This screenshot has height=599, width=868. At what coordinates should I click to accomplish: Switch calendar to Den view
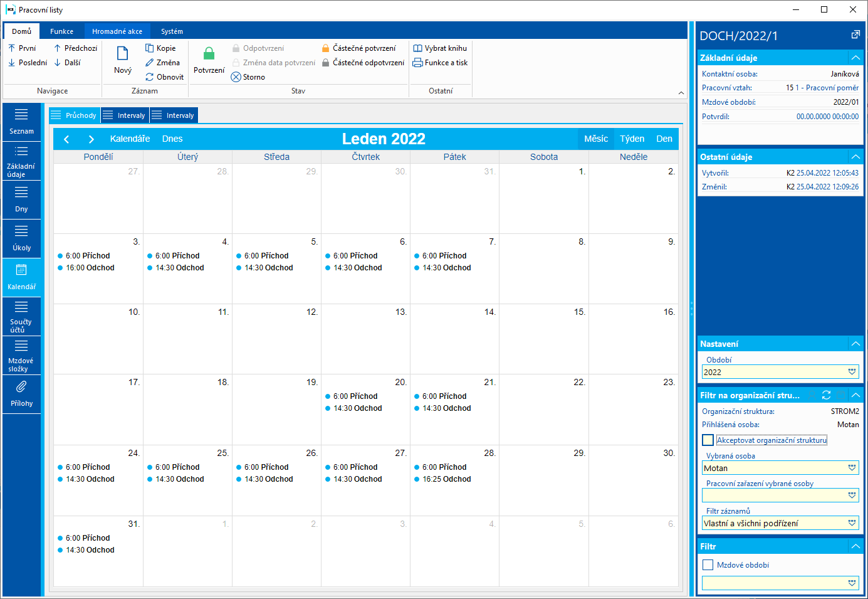coord(664,139)
